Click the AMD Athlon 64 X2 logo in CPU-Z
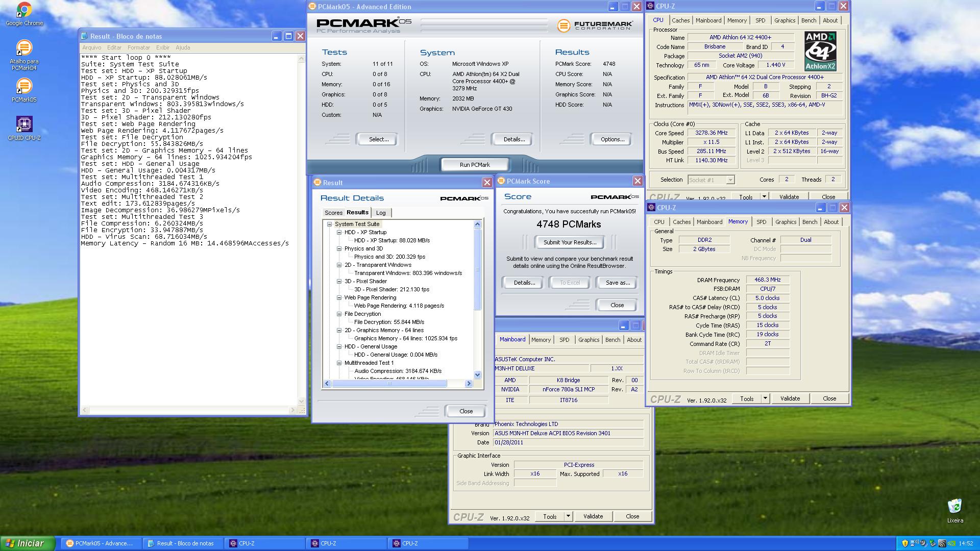Screen dimensions: 980x551 point(820,51)
